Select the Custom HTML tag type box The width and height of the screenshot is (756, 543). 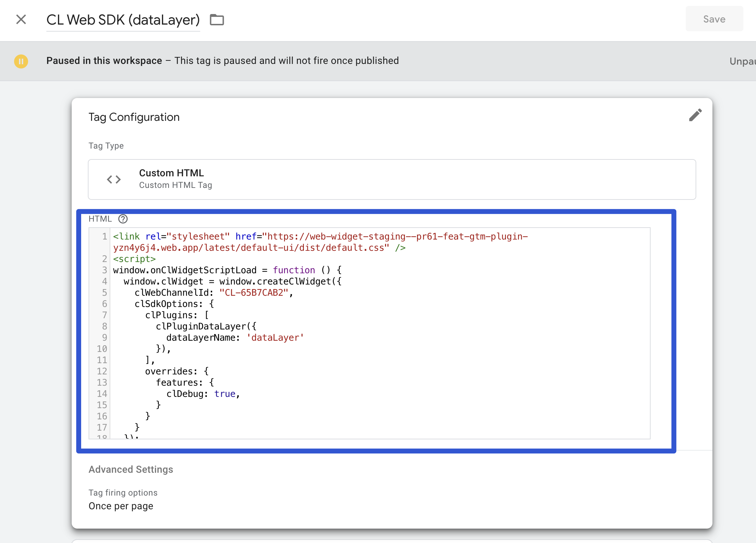392,179
